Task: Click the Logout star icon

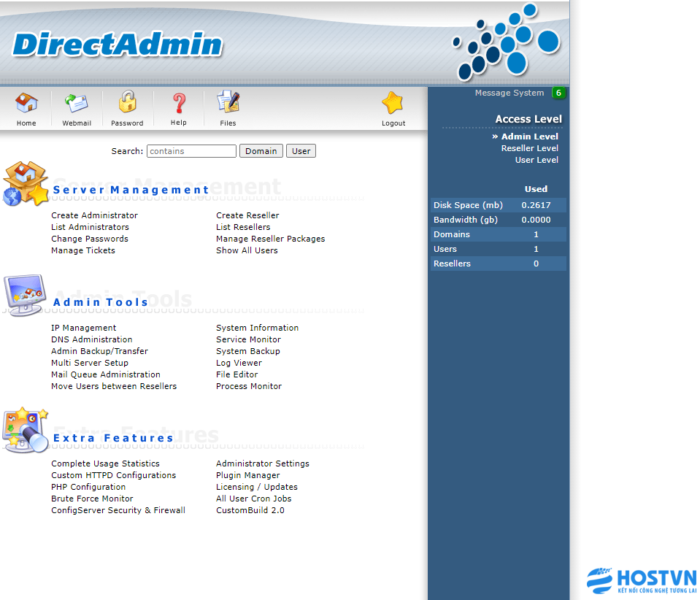Action: [x=393, y=103]
